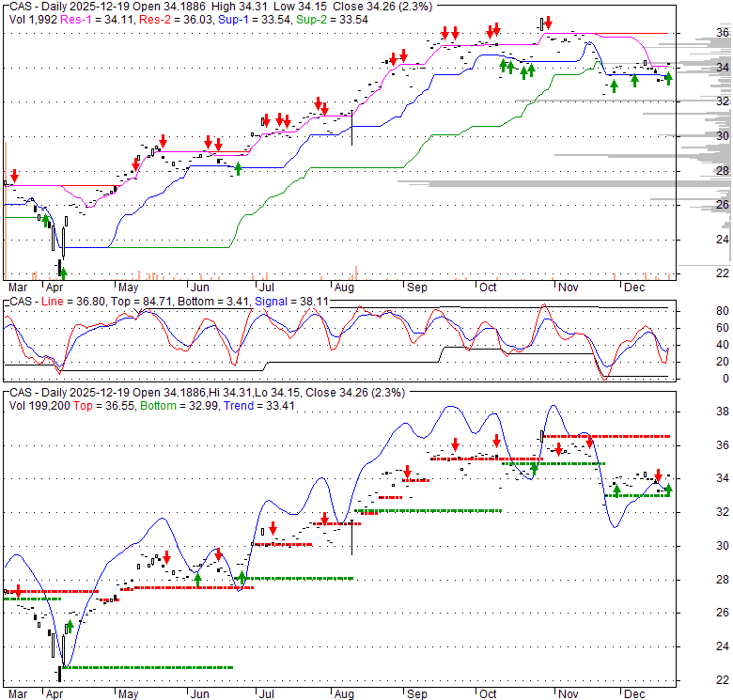Click the red arrow at the far left of the bottom chart

click(x=16, y=588)
